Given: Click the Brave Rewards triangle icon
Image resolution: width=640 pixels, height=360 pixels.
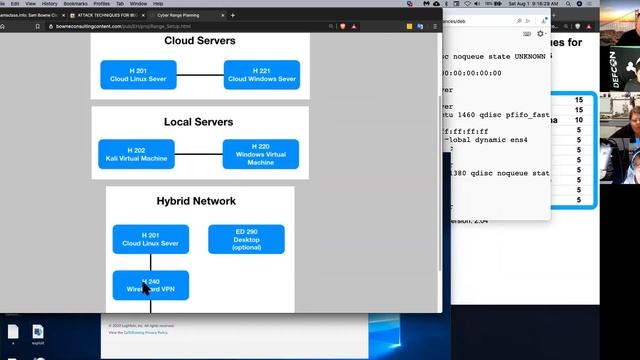Looking at the screenshot, I should (354, 26).
